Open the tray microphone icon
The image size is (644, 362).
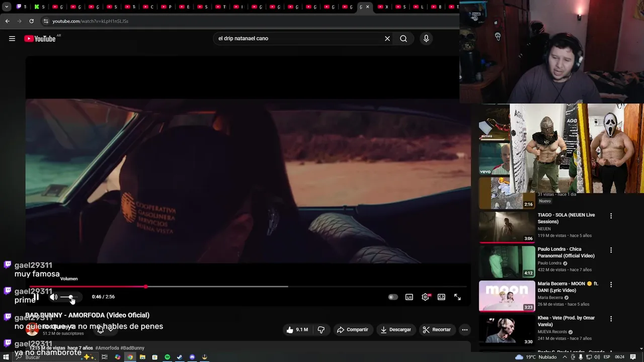[580, 357]
